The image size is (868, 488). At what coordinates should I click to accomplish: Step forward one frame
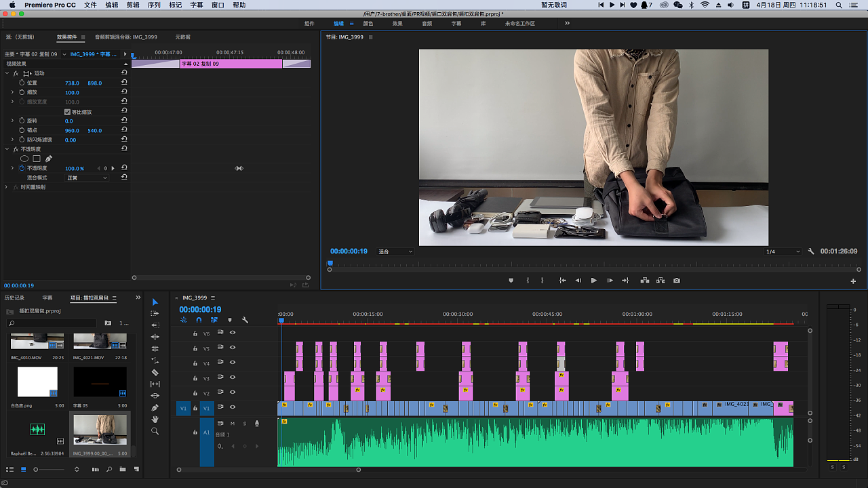pyautogui.click(x=610, y=281)
